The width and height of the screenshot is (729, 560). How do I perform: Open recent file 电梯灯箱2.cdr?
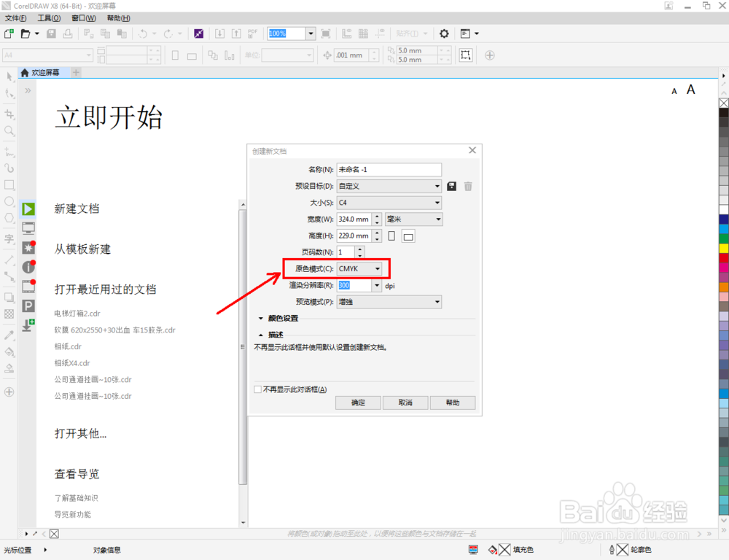(x=77, y=314)
